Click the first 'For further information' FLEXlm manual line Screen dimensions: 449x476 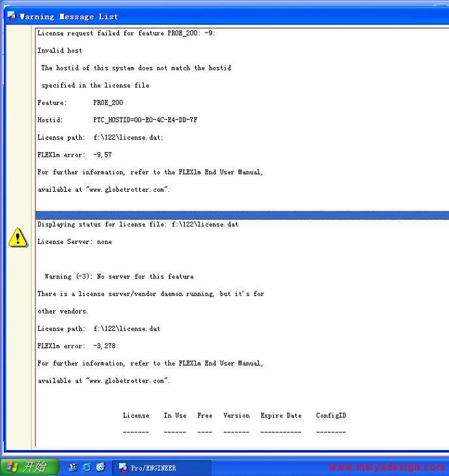coord(150,172)
